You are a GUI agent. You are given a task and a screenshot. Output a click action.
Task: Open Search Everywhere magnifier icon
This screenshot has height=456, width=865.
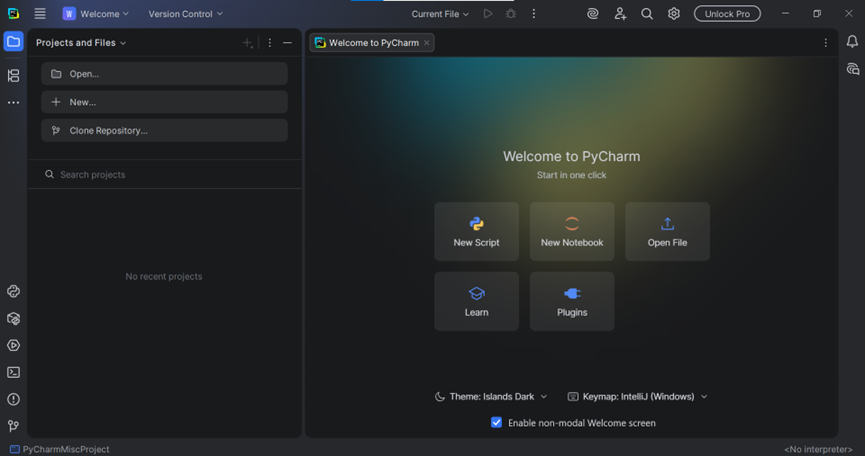647,14
